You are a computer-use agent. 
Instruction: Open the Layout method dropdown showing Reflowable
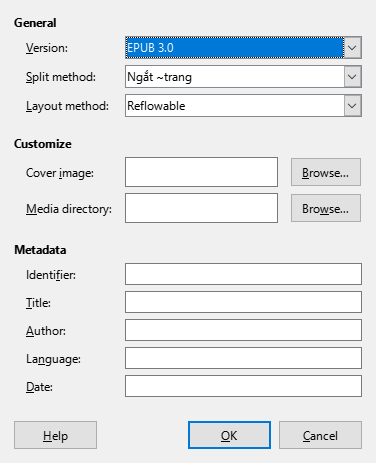click(x=243, y=106)
